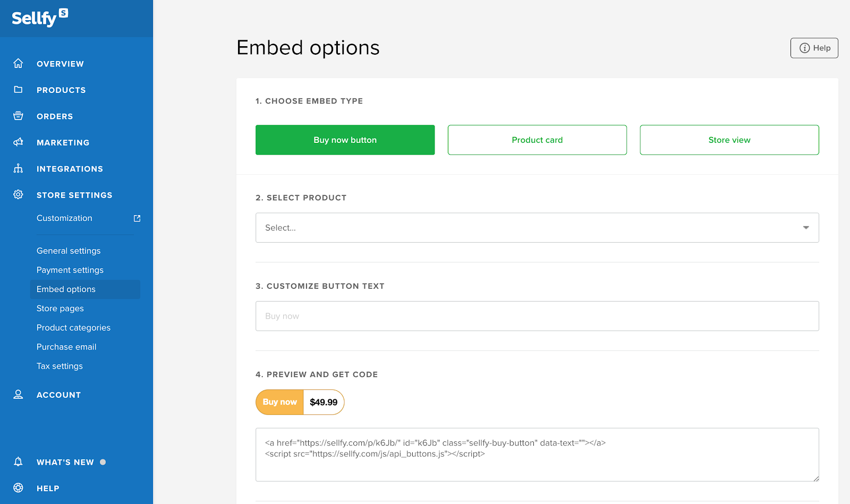Click the orange Buy now preview button
Image resolution: width=850 pixels, height=504 pixels.
pyautogui.click(x=280, y=402)
